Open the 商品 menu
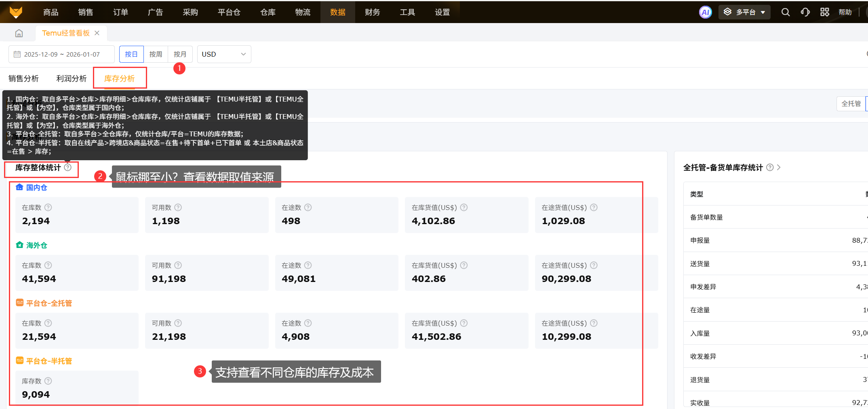The height and width of the screenshot is (409, 868). (51, 12)
